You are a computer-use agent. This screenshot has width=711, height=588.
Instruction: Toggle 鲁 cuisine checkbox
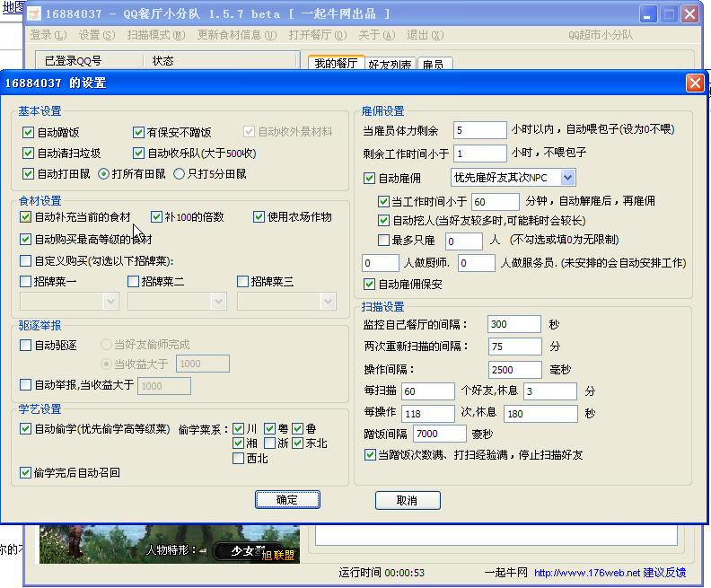pyautogui.click(x=297, y=429)
